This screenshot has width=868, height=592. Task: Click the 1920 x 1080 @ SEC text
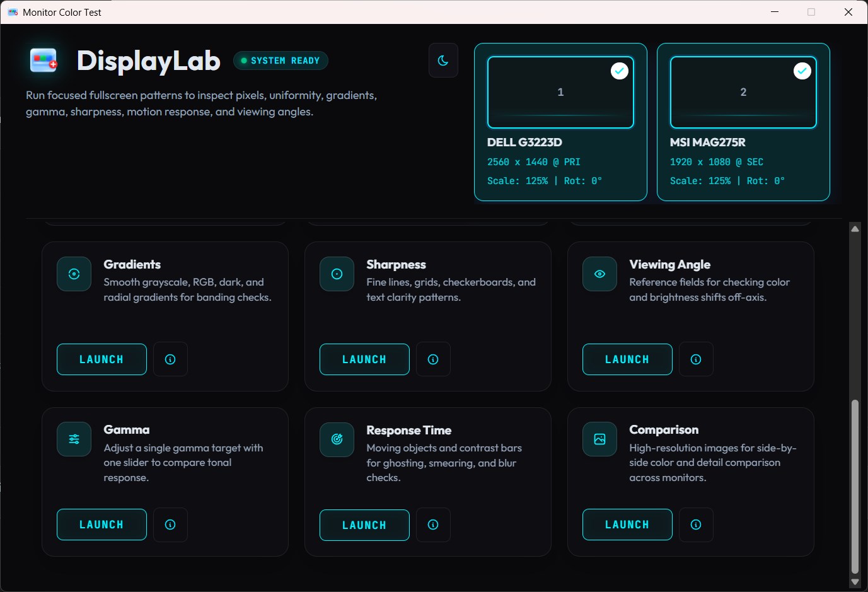click(x=717, y=162)
